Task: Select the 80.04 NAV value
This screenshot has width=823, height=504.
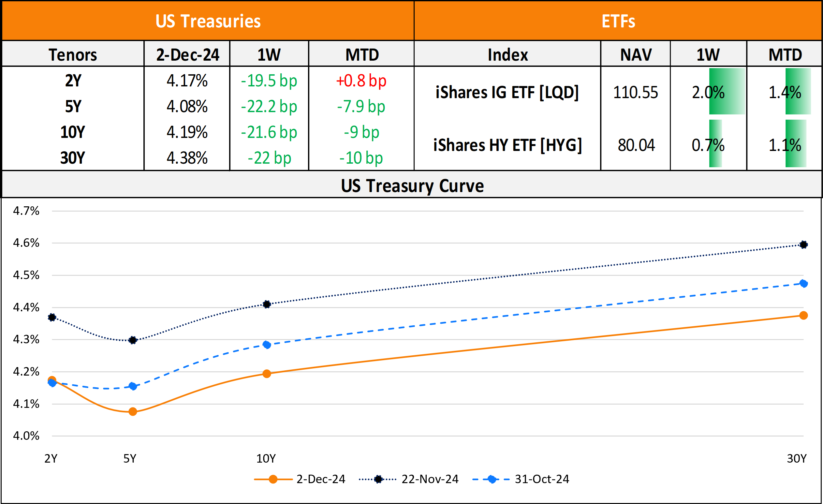Action: [636, 145]
